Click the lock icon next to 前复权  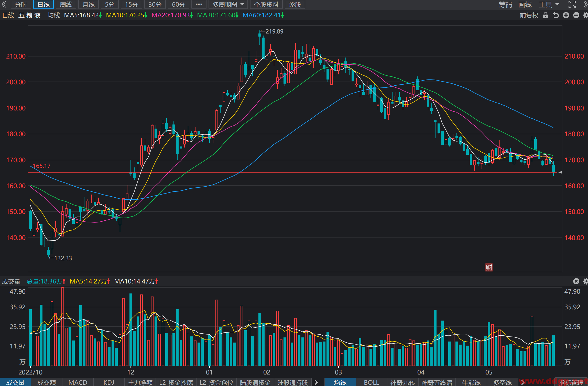point(545,15)
